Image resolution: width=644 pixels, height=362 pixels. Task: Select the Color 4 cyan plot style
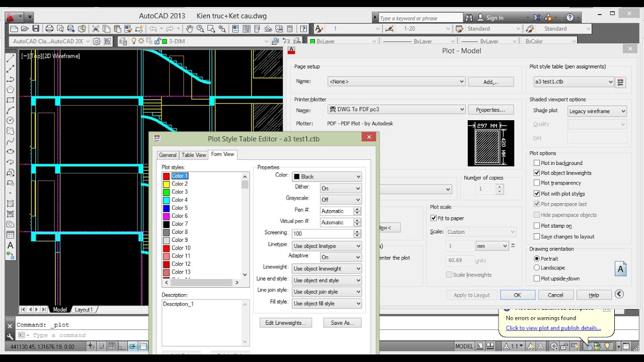pyautogui.click(x=179, y=200)
